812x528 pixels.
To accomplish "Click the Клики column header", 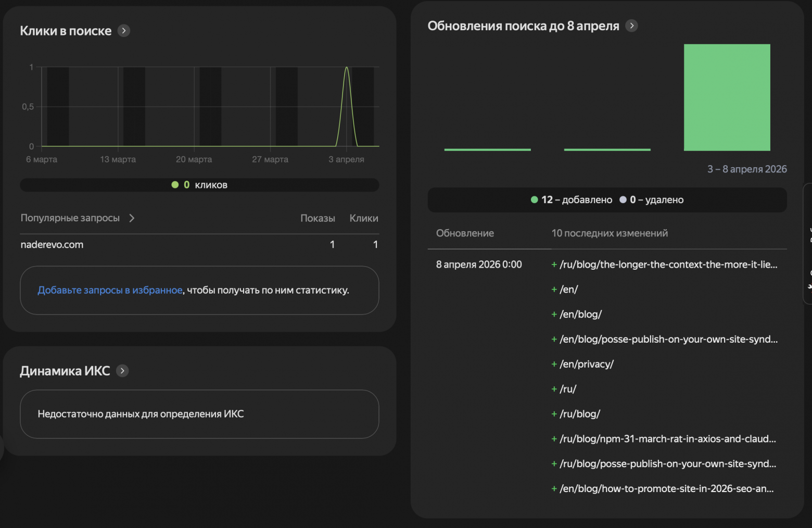I will pos(364,218).
